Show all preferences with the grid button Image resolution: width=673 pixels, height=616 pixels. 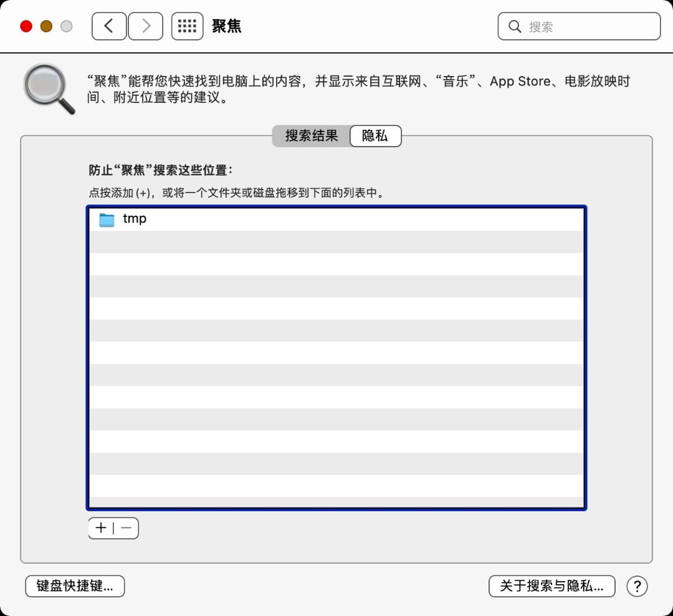point(187,26)
